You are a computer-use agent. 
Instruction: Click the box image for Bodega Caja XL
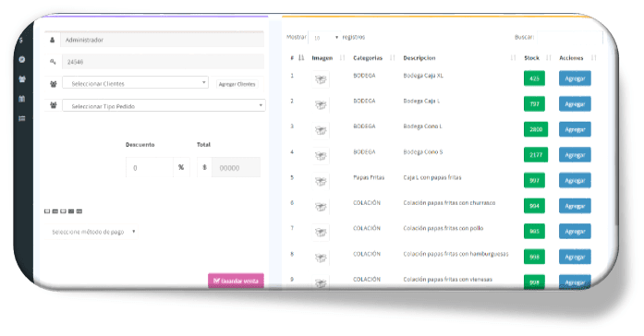click(321, 79)
